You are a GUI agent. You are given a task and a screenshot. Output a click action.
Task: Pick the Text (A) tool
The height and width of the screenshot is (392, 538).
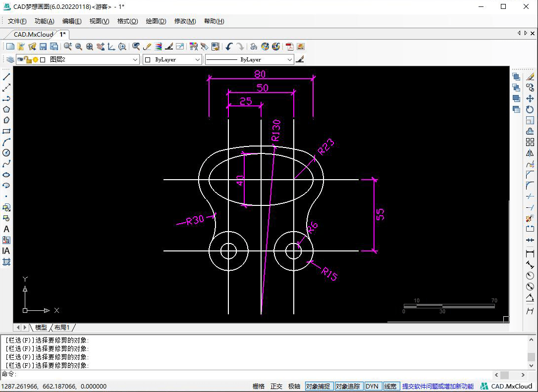[6, 229]
